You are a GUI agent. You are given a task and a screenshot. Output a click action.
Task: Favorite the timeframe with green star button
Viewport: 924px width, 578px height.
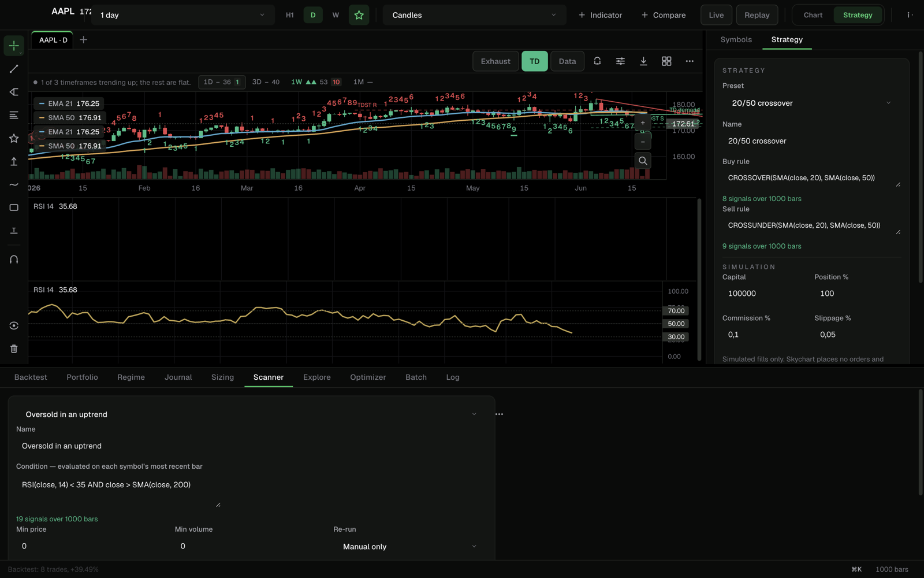[x=359, y=15]
